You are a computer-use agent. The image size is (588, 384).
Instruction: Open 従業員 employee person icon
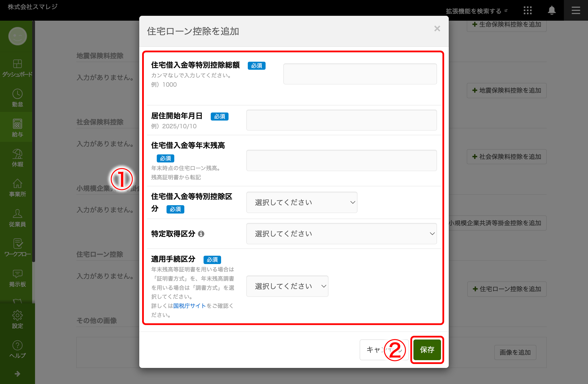tap(17, 214)
